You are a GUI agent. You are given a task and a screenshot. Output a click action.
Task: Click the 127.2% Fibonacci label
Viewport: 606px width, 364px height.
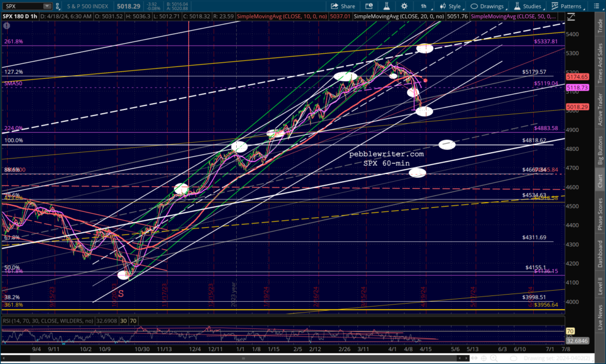pos(14,72)
